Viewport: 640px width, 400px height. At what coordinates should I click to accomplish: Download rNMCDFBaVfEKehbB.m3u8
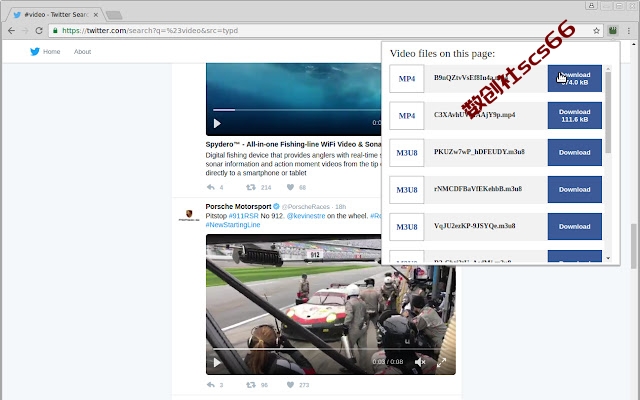[x=574, y=189]
